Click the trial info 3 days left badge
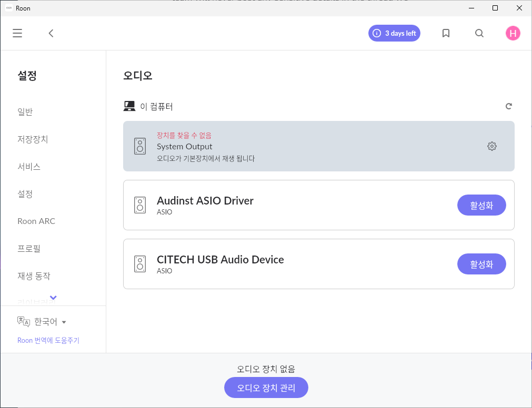 pos(394,34)
